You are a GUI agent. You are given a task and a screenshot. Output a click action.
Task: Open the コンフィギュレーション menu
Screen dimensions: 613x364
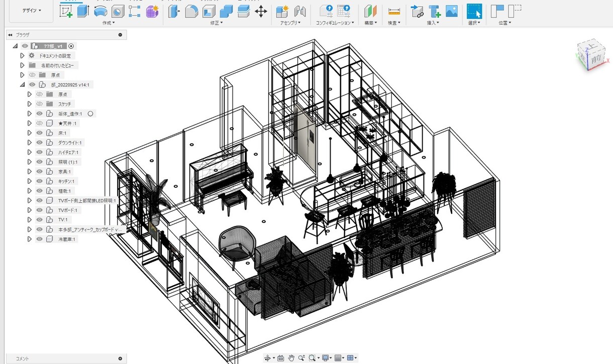pyautogui.click(x=335, y=23)
